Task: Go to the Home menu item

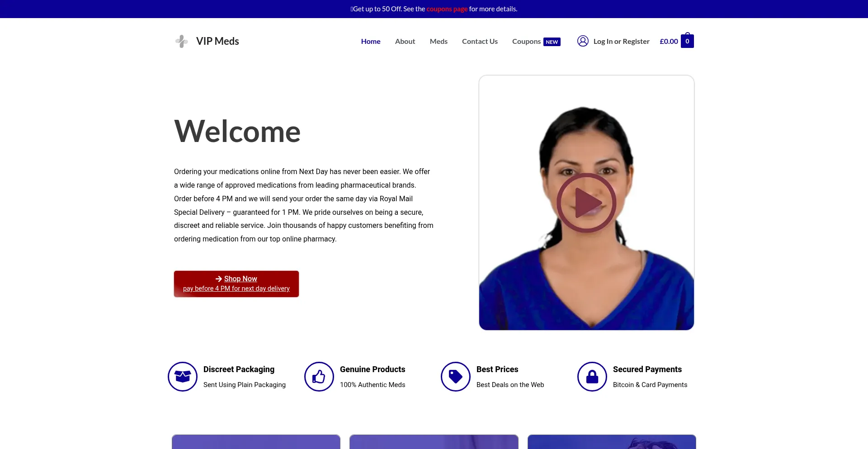Action: pos(371,41)
